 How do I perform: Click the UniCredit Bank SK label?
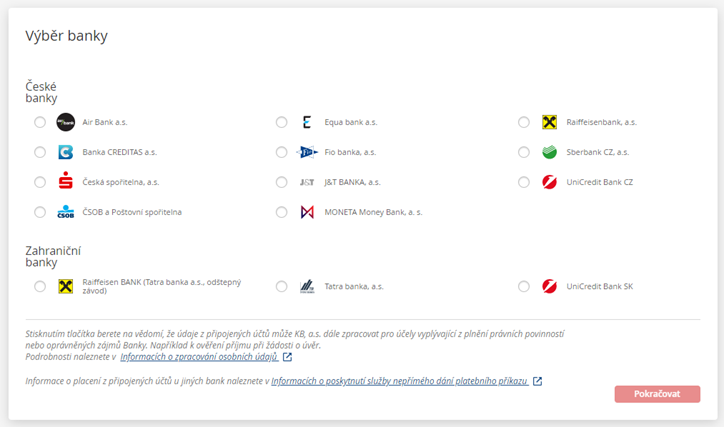point(599,286)
